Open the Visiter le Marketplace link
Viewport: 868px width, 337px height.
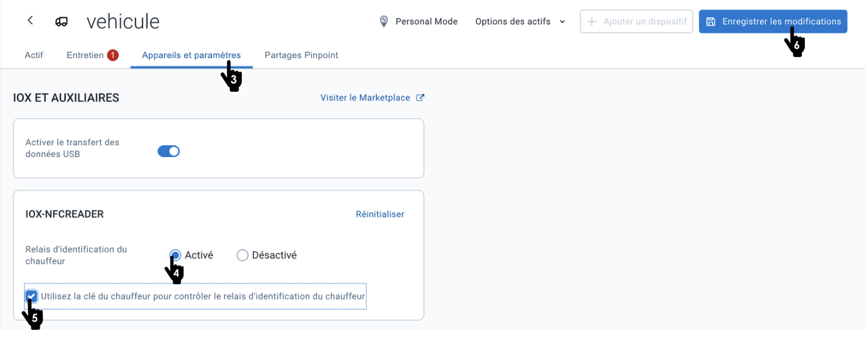coord(366,98)
